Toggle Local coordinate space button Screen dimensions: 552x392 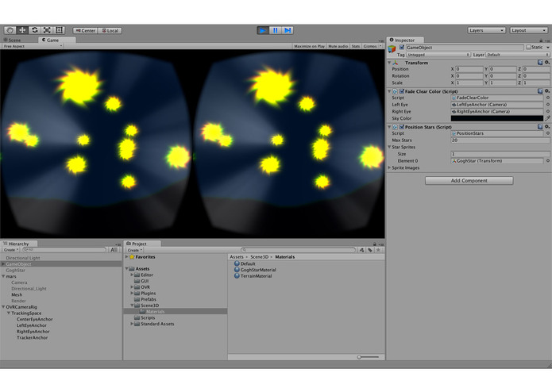pyautogui.click(x=110, y=31)
